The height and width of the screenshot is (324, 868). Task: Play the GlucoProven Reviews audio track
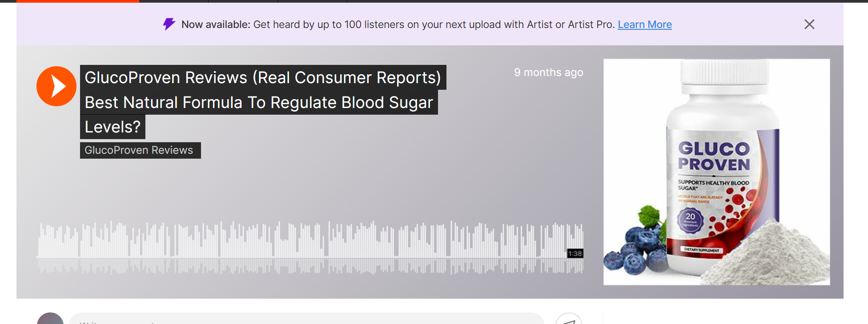tap(56, 86)
